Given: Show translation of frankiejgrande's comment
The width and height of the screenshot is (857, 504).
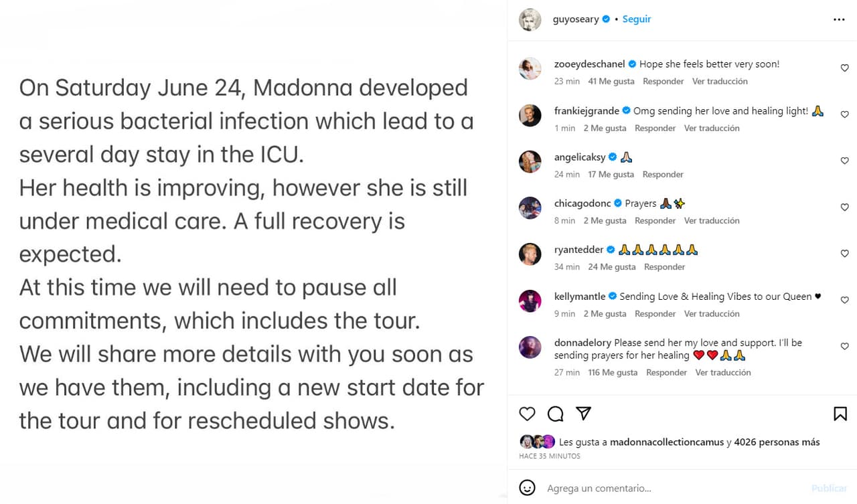Looking at the screenshot, I should coord(712,128).
